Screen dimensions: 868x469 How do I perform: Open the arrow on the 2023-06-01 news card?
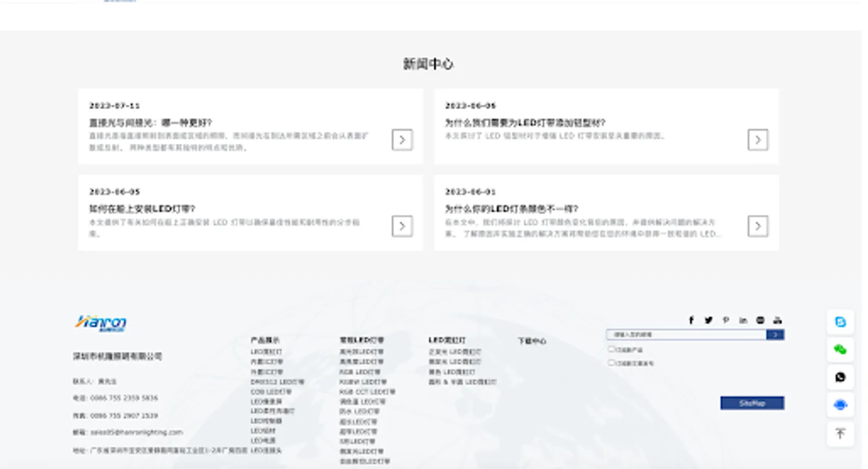[758, 226]
